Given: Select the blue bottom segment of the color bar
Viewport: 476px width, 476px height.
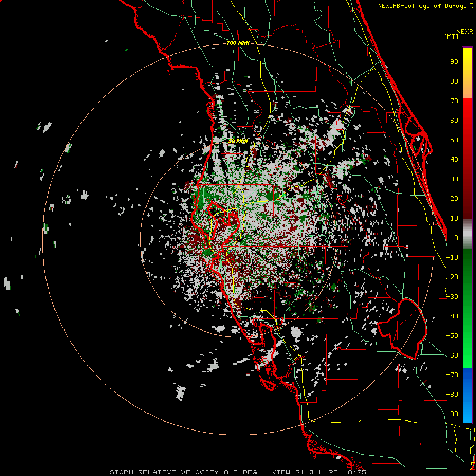Looking at the screenshot, I should 467,395.
